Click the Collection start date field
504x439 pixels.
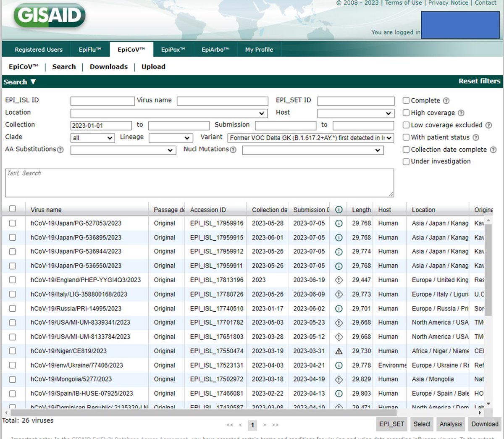pos(101,126)
